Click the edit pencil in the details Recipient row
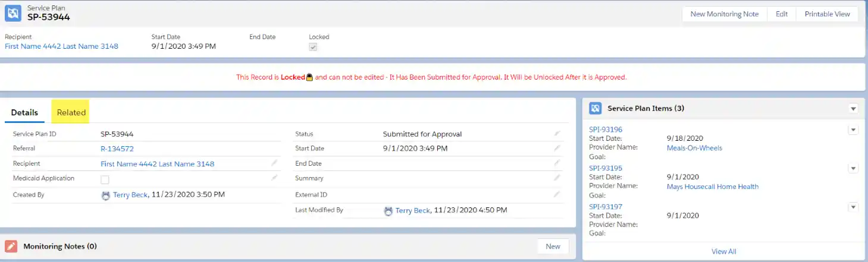 click(274, 163)
